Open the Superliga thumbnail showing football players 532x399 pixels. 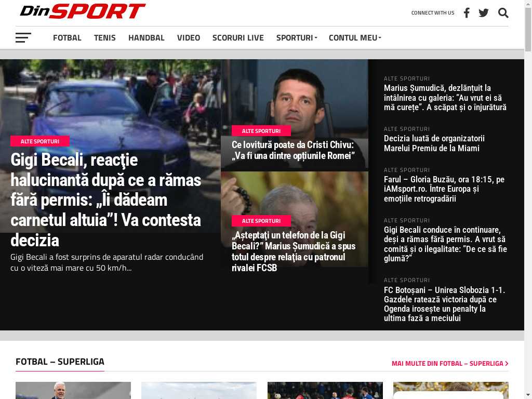(x=325, y=390)
